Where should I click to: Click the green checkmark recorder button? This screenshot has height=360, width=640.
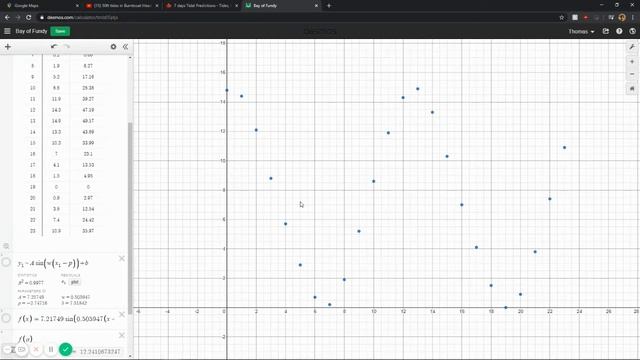click(x=66, y=349)
